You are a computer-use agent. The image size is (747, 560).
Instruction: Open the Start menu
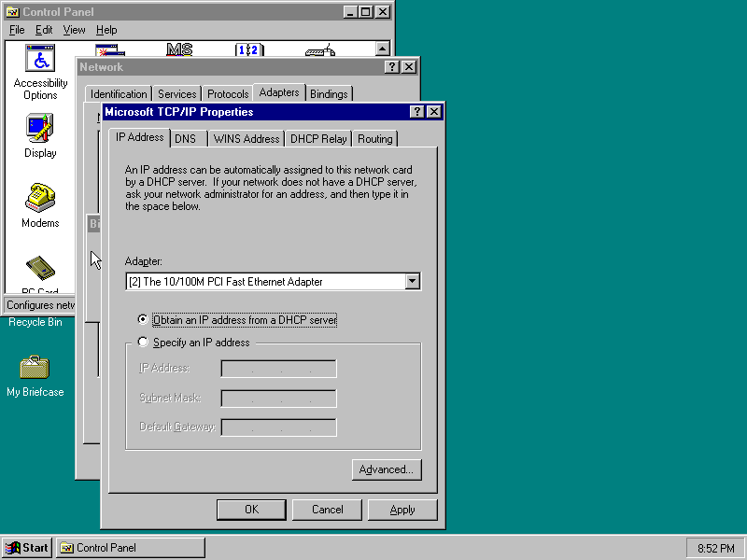tap(28, 548)
